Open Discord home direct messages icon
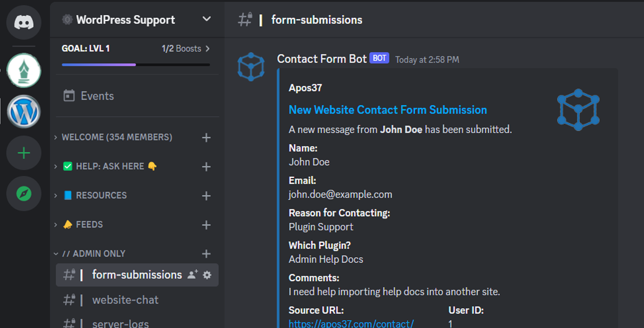 tap(24, 22)
